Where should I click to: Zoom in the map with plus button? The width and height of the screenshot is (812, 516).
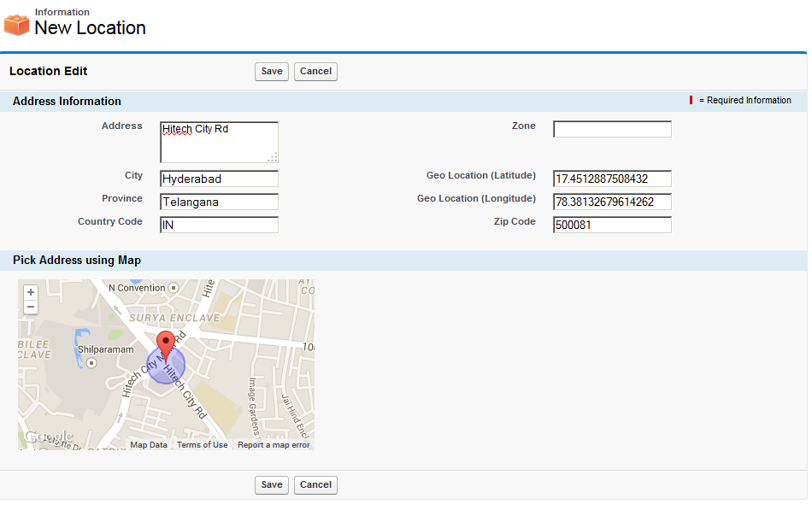coord(31,292)
